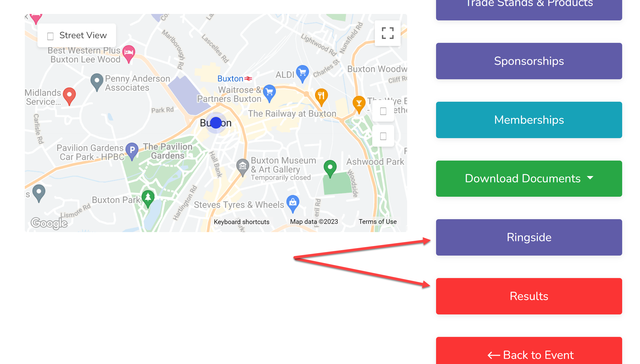Go Back to Event
Screen dimensions: 640x364
529,351
